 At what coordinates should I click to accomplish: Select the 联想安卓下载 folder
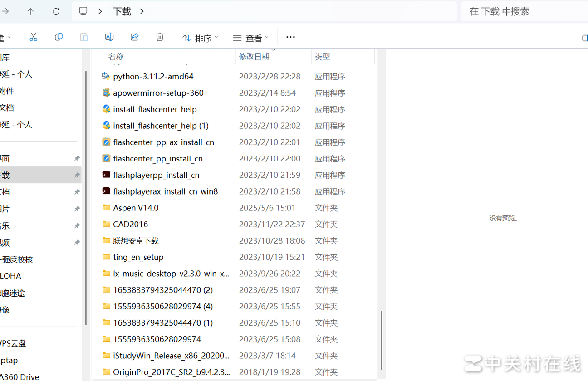[136, 240]
